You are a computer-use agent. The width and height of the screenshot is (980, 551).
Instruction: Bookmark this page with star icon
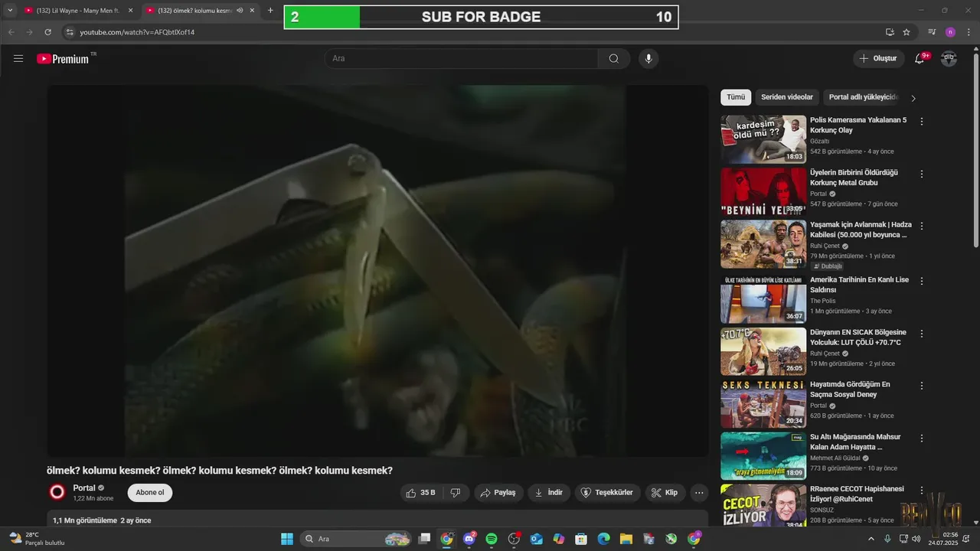906,32
